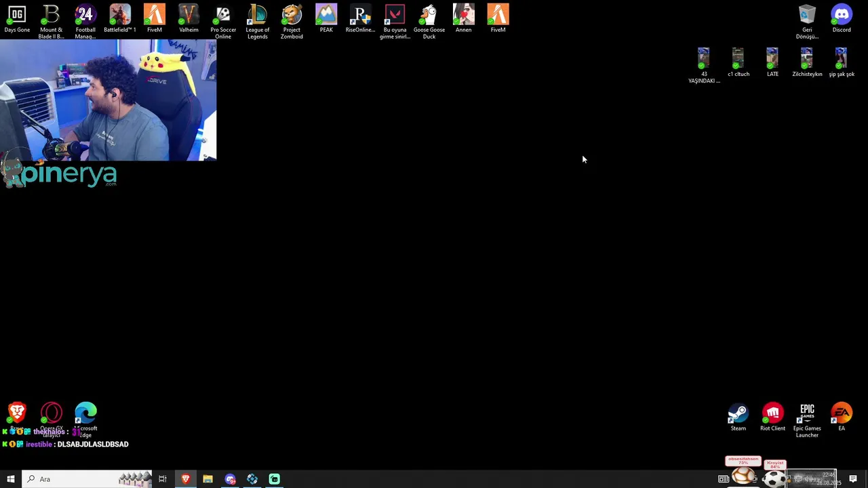This screenshot has height=488, width=868.
Task: Open the blue diamond app in taskbar
Action: (x=252, y=479)
